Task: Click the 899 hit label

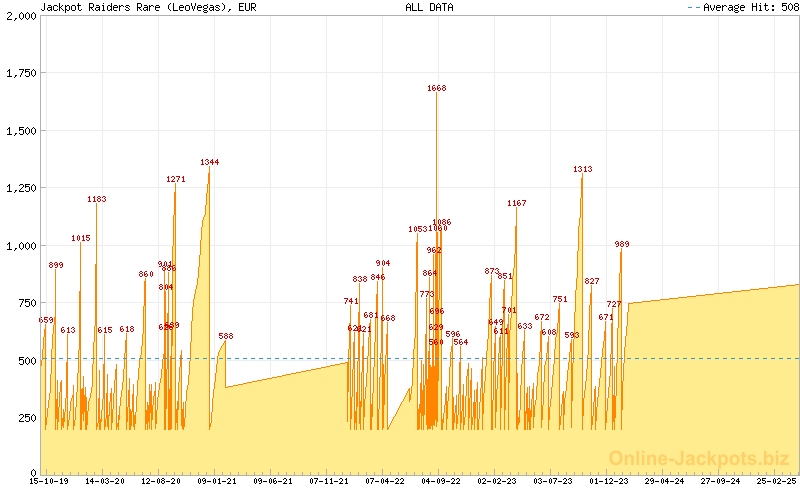Action: tap(56, 265)
